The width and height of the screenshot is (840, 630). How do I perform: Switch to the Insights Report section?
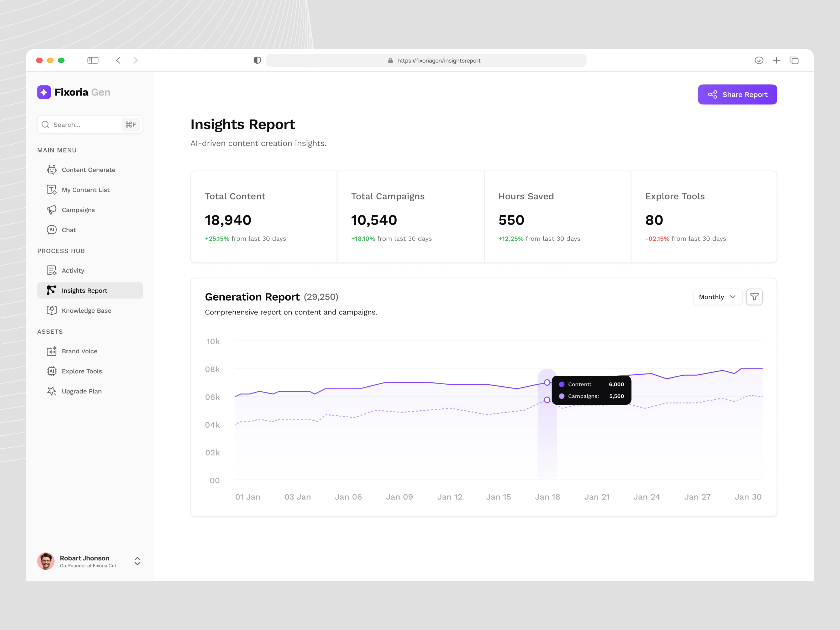84,290
